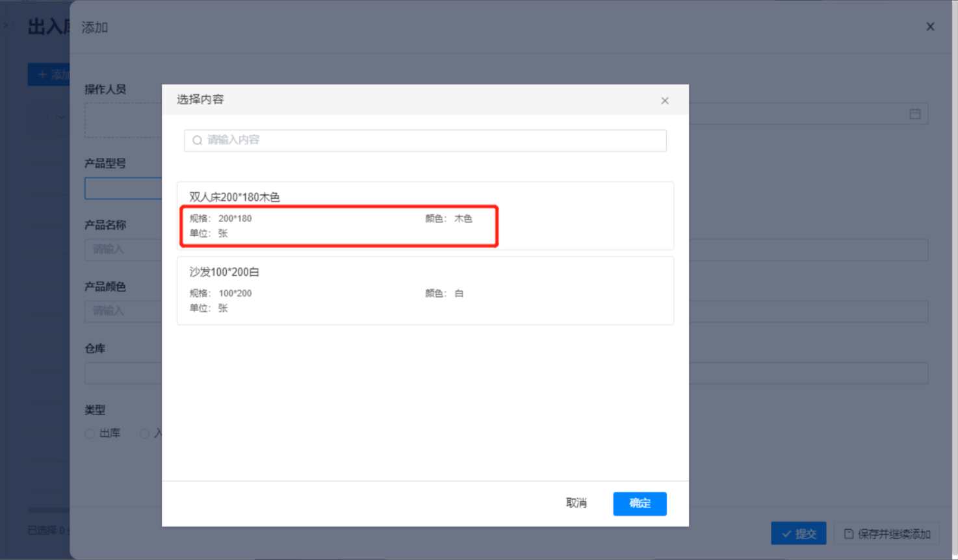
Task: Click the blue + 添加 button
Action: [x=49, y=75]
